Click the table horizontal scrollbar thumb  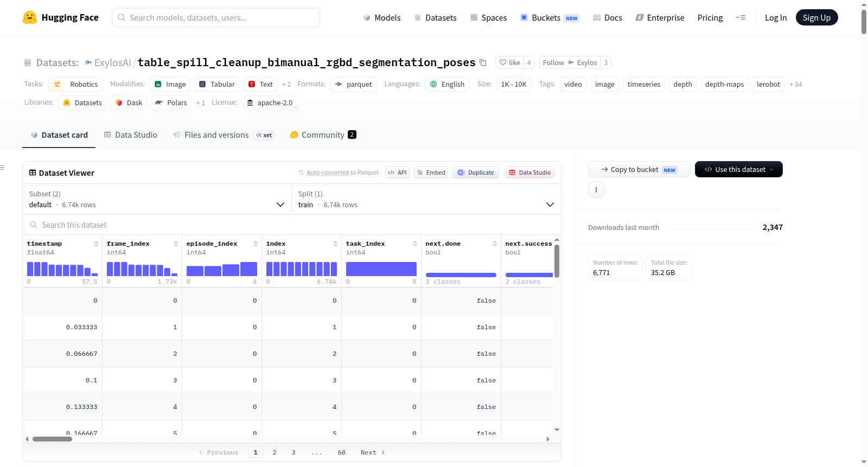click(52, 439)
